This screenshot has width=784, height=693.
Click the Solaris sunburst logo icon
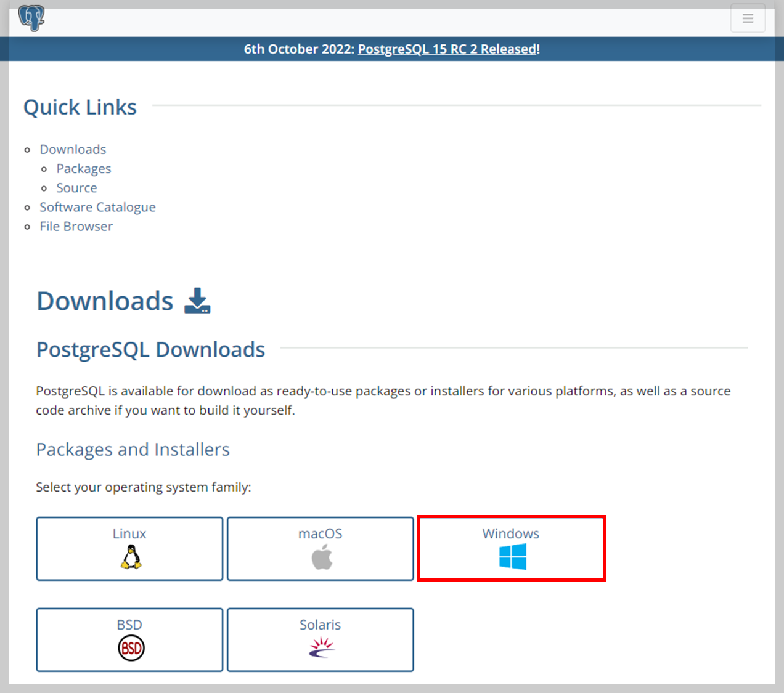(x=322, y=647)
